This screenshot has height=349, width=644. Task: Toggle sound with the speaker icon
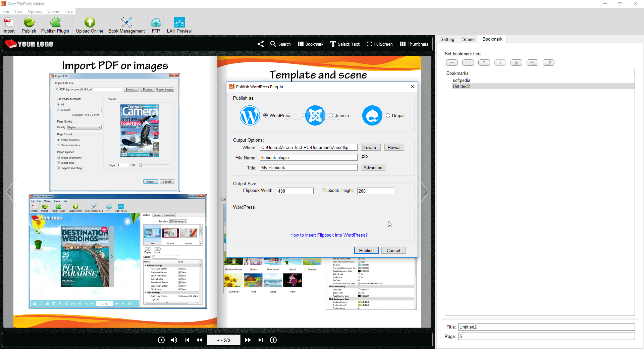(x=174, y=340)
